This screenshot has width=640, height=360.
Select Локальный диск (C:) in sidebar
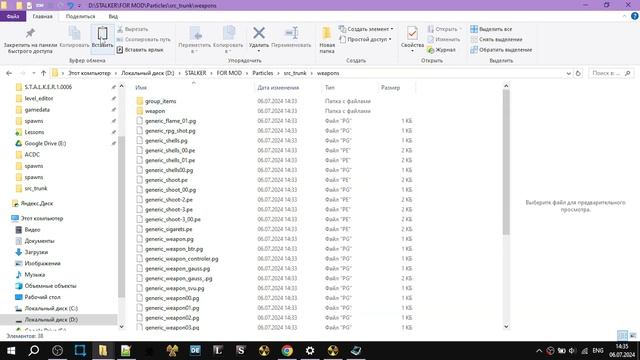tap(51, 309)
